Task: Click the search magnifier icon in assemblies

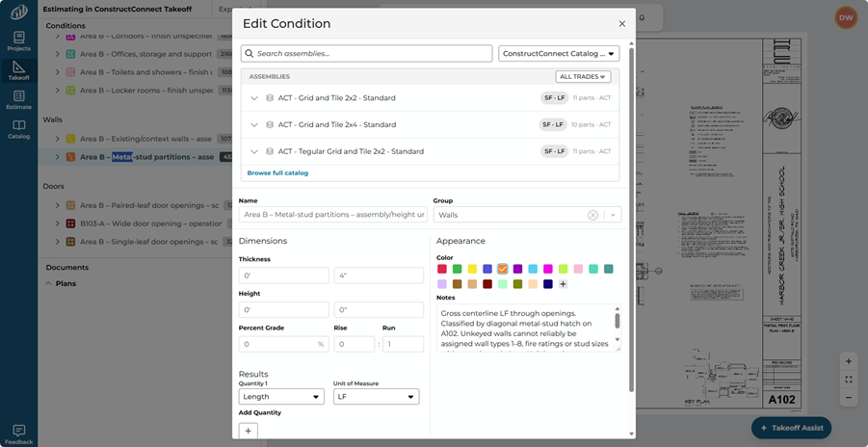Action: [250, 54]
